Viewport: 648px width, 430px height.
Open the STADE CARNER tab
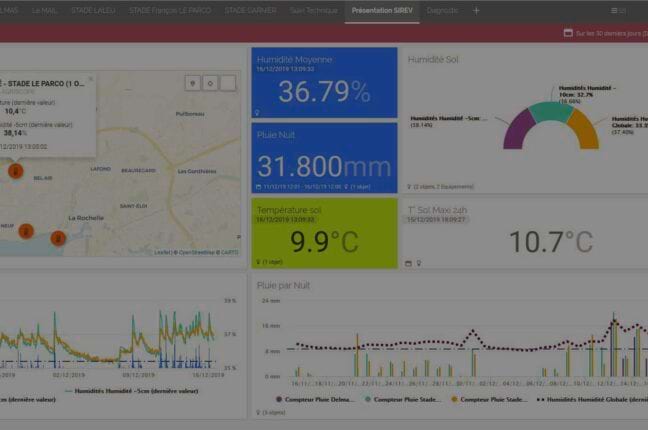pos(250,10)
